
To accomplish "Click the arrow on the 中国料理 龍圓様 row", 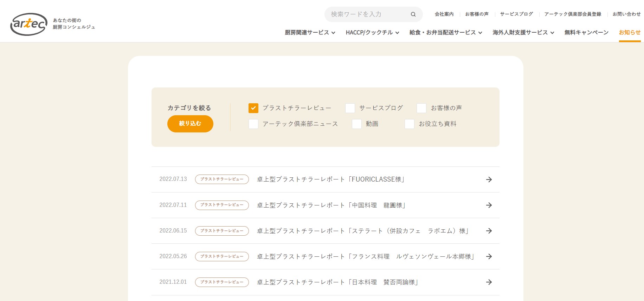I will 489,205.
